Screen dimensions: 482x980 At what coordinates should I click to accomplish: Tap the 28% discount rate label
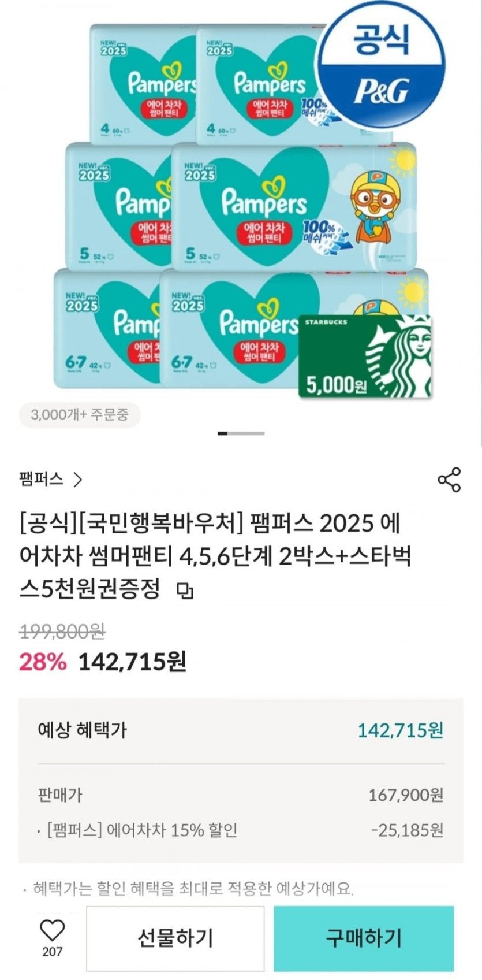[x=43, y=662]
